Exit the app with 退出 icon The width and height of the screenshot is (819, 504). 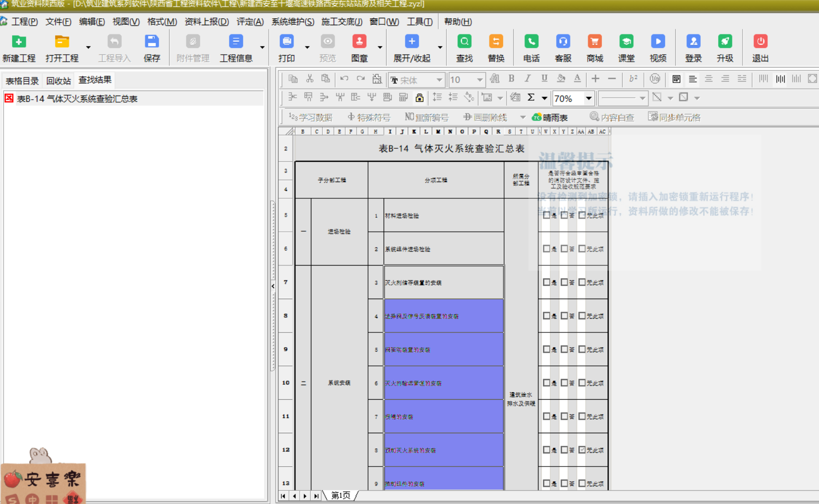(x=760, y=42)
